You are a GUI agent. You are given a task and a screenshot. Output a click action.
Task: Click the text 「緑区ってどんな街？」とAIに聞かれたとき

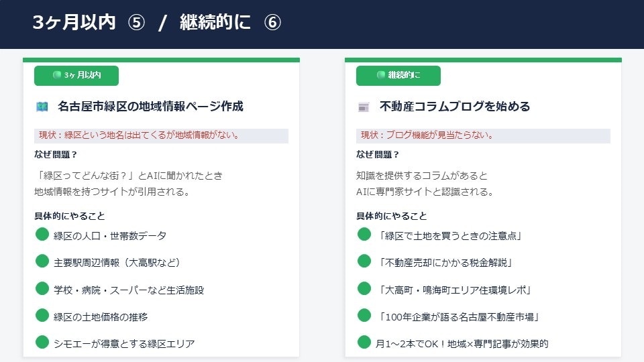point(129,176)
